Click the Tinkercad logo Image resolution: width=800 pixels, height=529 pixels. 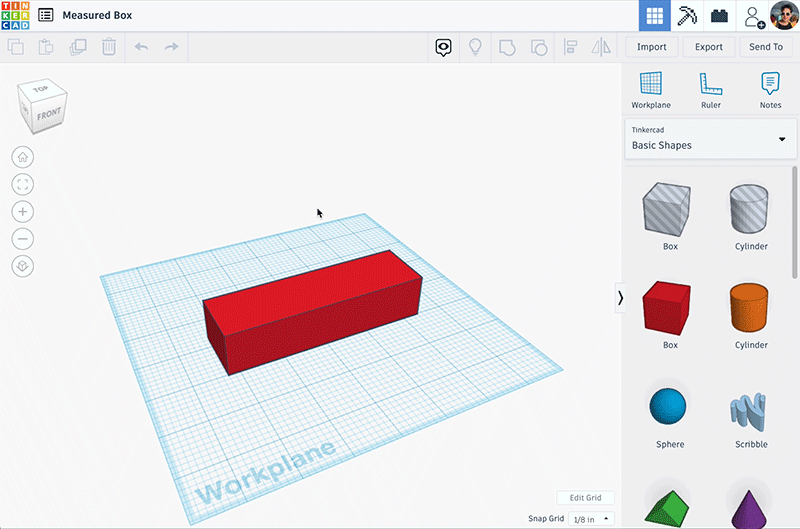(16, 16)
